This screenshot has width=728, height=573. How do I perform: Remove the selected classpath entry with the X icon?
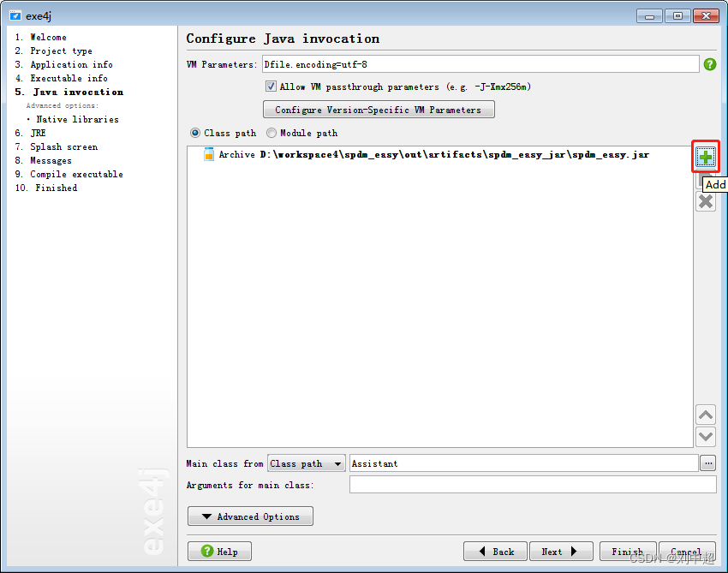(x=705, y=201)
